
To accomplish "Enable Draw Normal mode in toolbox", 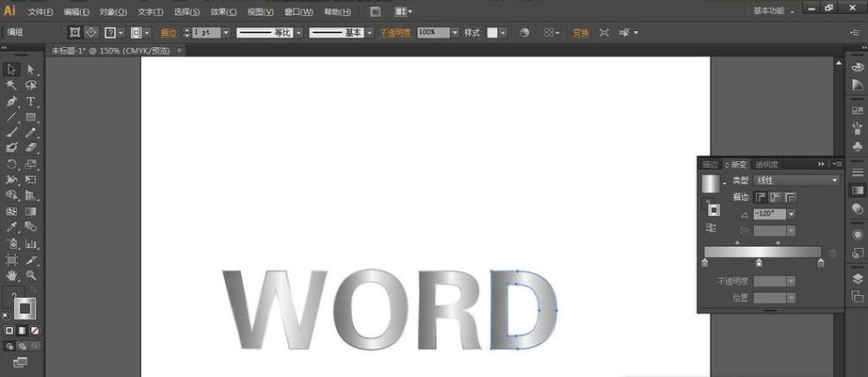I will pos(9,346).
